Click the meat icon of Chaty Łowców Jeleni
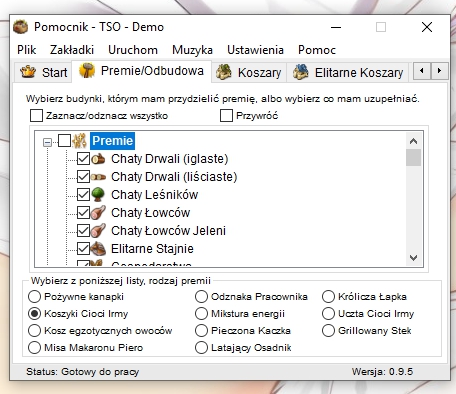This screenshot has width=456, height=394. pos(98,231)
